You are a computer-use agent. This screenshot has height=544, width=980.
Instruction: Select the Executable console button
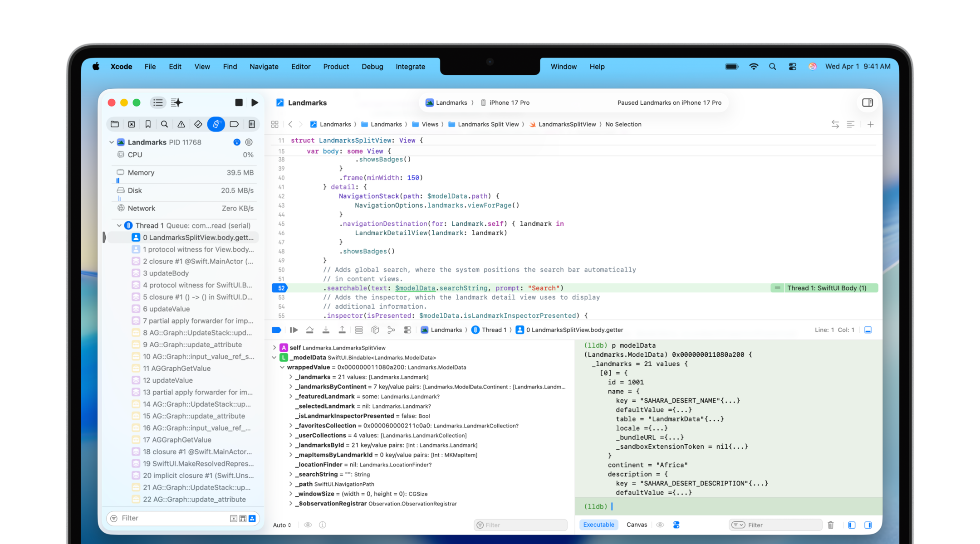(598, 525)
